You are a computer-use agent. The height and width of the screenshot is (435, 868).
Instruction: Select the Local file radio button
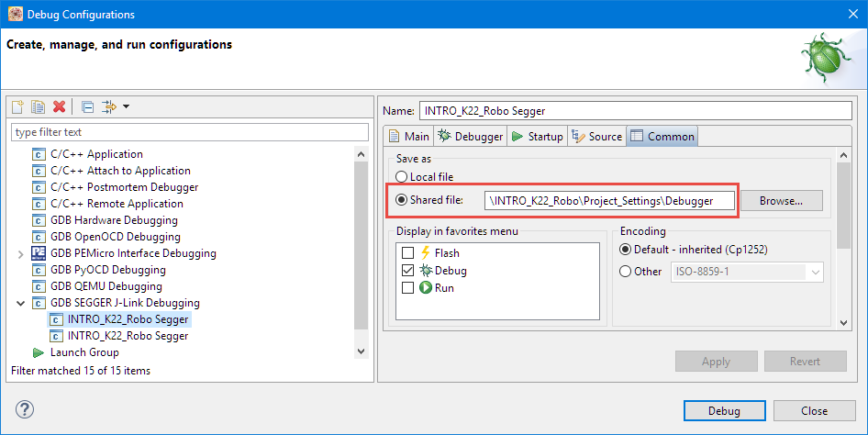401,177
